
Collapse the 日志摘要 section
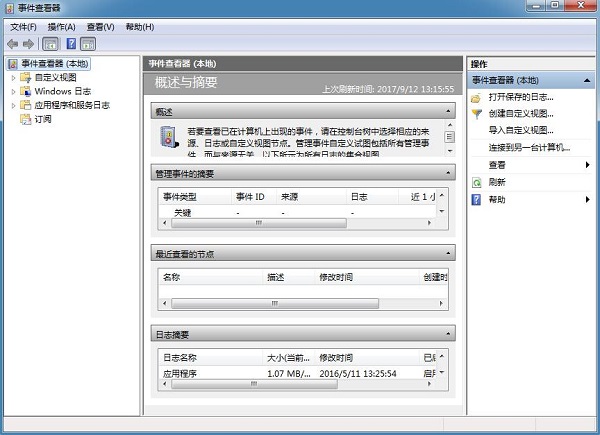click(448, 334)
